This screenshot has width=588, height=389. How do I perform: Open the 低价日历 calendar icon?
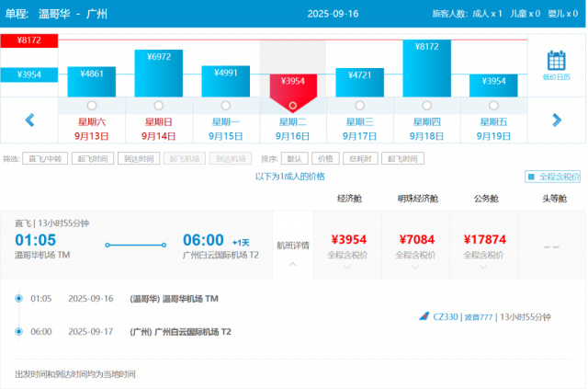coord(556,65)
